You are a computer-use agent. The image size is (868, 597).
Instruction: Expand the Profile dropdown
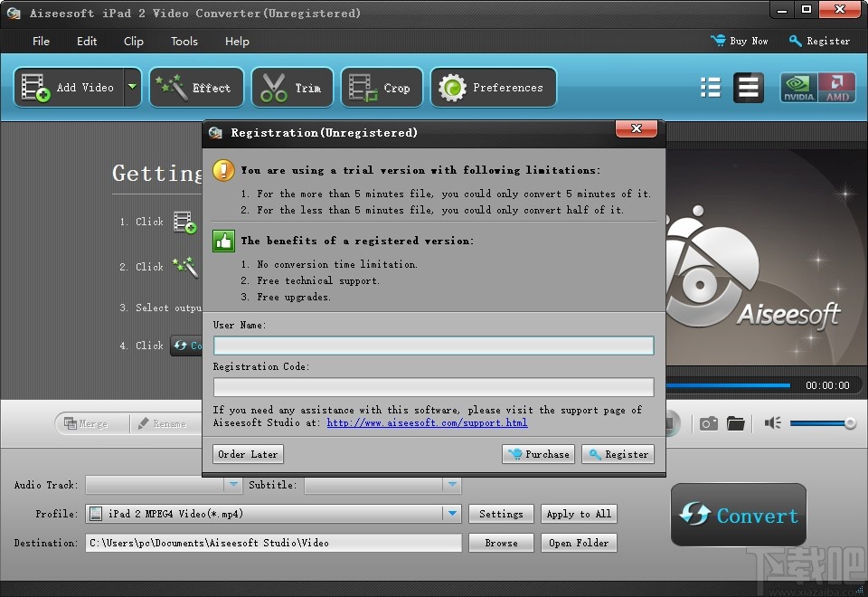click(x=452, y=514)
